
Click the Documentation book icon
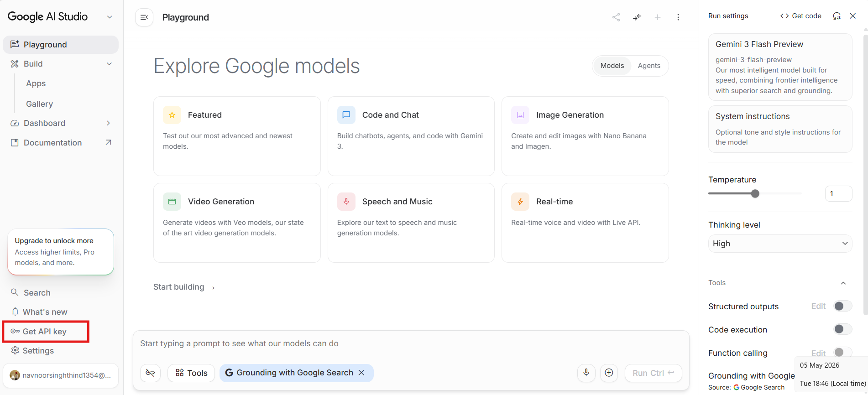(x=15, y=143)
